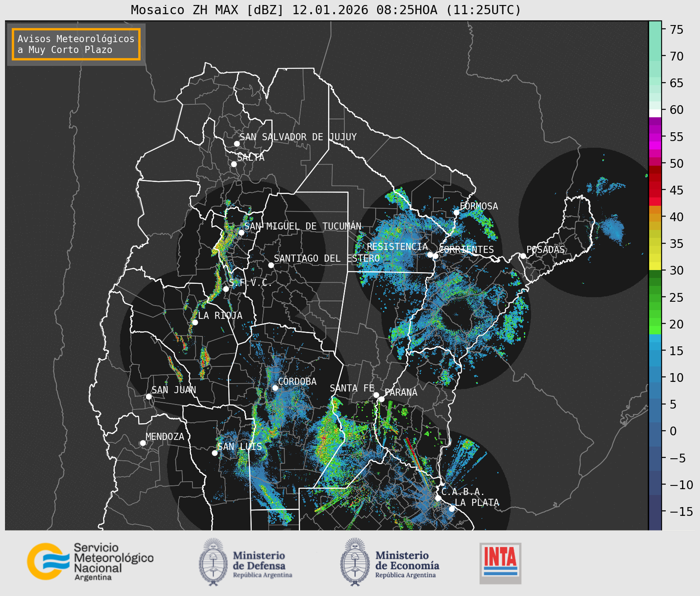Viewport: 700px width, 596px height.
Task: Select the La Rioja city marker dot
Action: tap(195, 322)
